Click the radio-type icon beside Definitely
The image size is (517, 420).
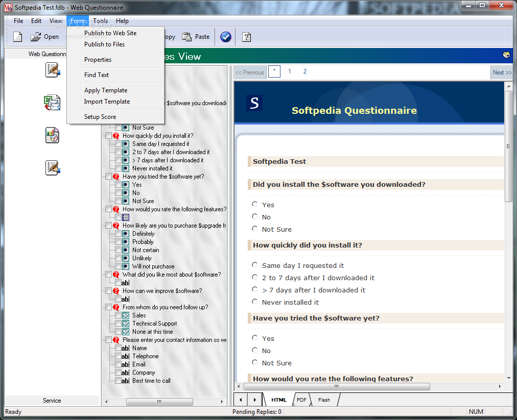126,234
